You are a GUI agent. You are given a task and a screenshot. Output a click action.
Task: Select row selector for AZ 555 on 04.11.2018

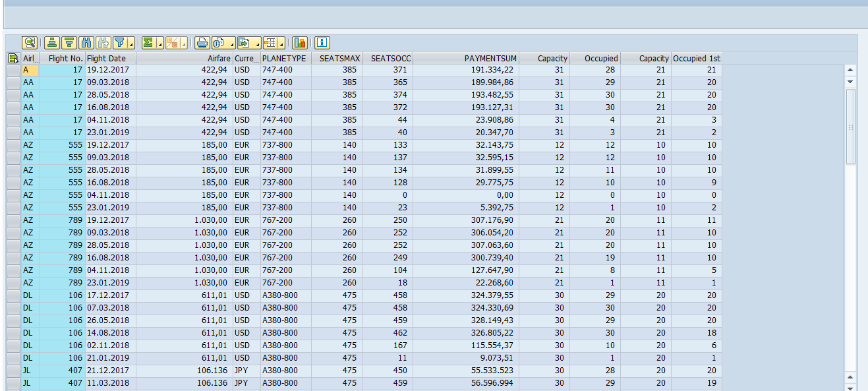point(13,195)
